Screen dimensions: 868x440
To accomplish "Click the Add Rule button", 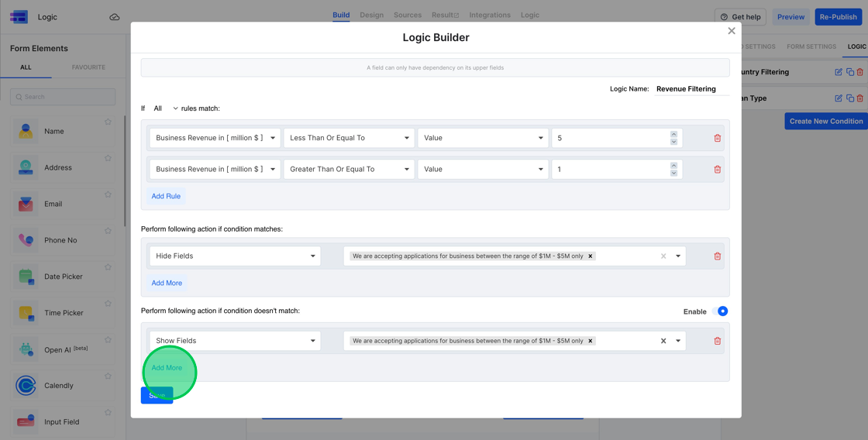I will click(x=166, y=196).
